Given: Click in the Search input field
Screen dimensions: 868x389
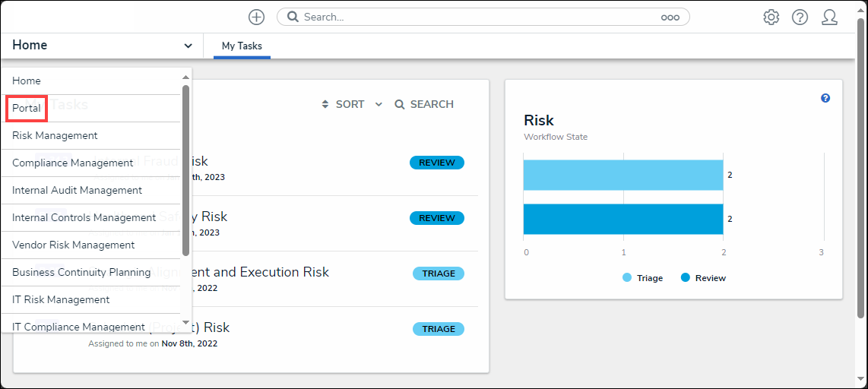Looking at the screenshot, I should [479, 17].
